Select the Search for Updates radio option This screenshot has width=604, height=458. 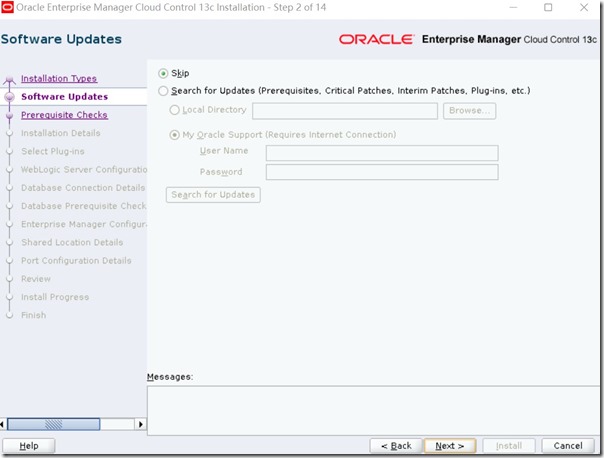pyautogui.click(x=163, y=91)
